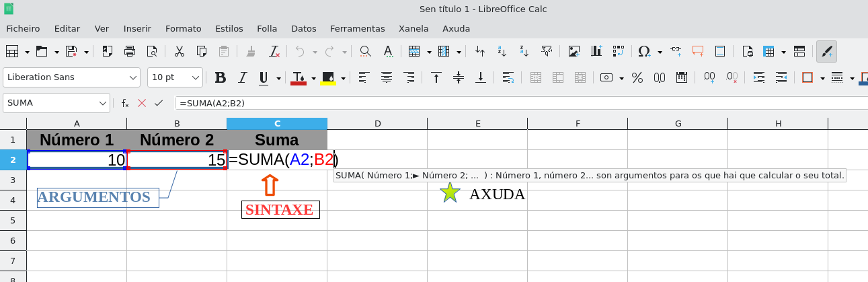Cancel formula with red X button
Image resolution: width=868 pixels, height=282 pixels.
coord(142,103)
